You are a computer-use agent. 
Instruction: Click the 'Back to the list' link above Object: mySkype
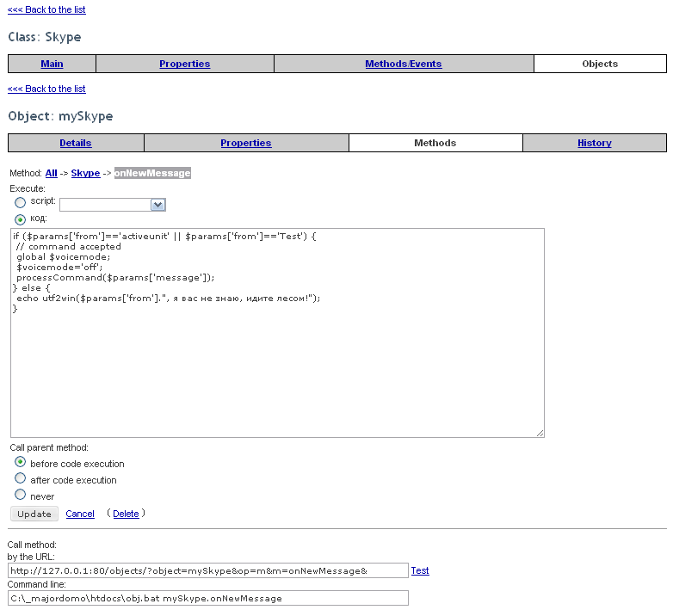[46, 89]
